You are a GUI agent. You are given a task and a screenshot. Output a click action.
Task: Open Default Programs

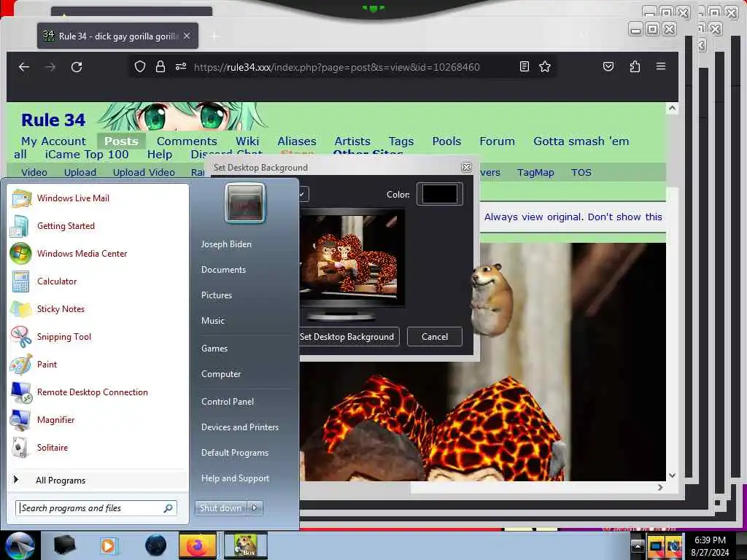(234, 453)
